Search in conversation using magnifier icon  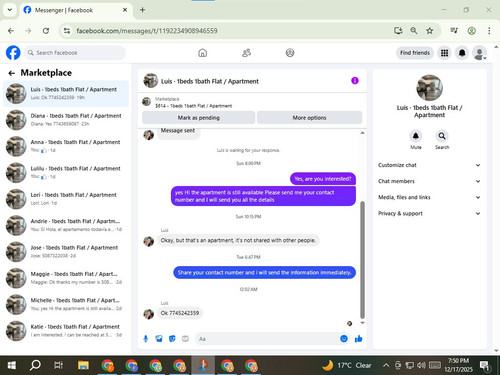(442, 136)
